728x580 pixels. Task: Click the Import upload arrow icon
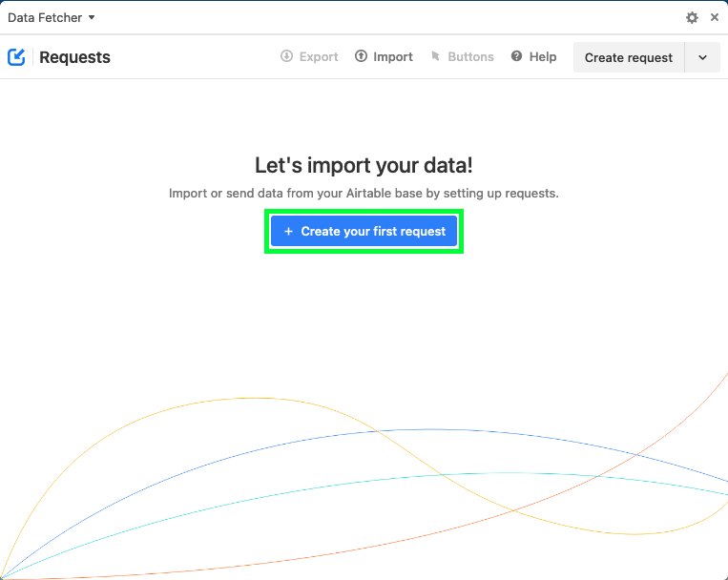361,56
